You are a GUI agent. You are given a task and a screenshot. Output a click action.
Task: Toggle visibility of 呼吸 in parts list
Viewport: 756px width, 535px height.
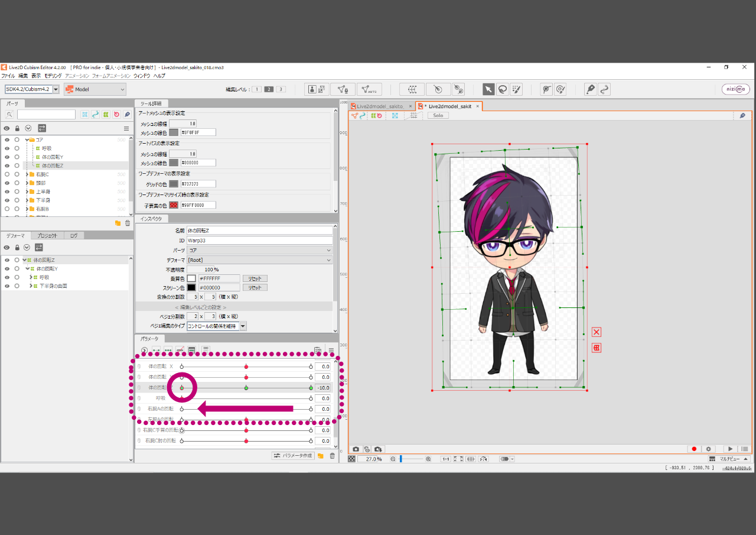coord(6,148)
